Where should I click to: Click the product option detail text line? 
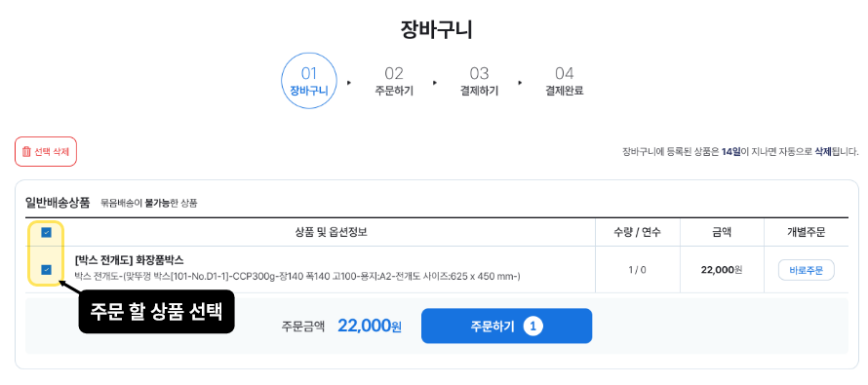pos(297,276)
